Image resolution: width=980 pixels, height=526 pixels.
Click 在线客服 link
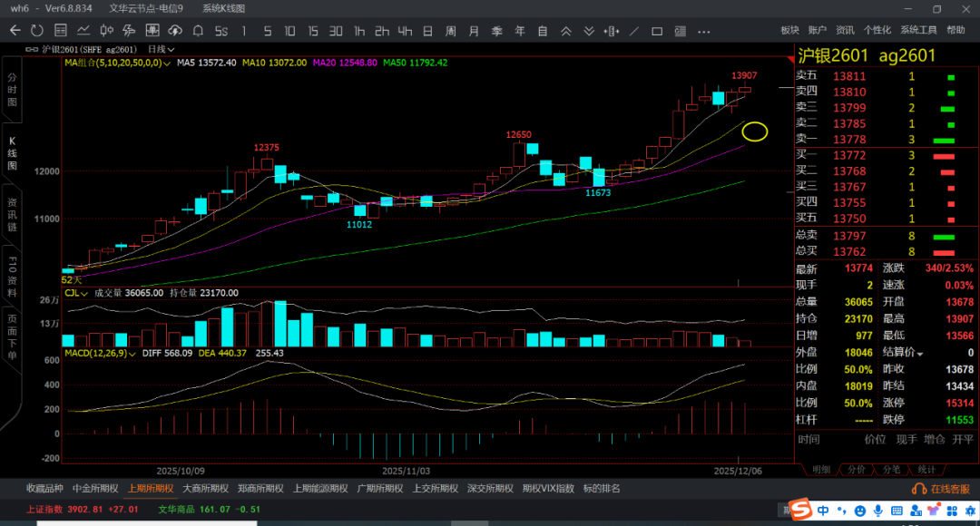point(951,489)
